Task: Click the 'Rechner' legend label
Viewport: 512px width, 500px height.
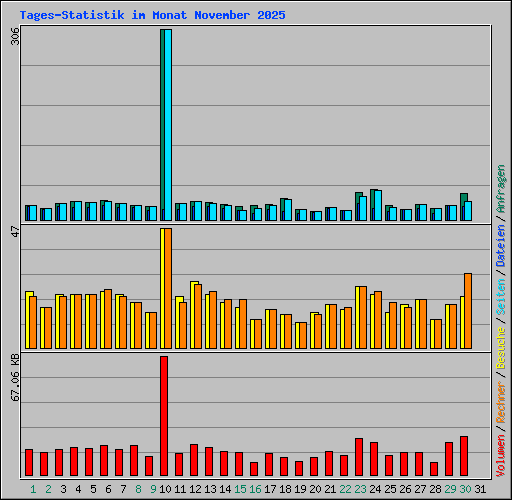Action: 501,402
